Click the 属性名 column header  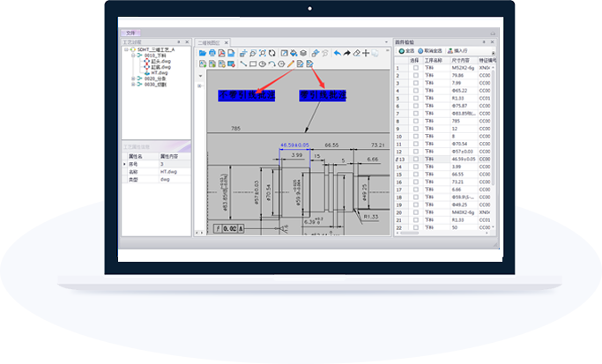pos(143,156)
